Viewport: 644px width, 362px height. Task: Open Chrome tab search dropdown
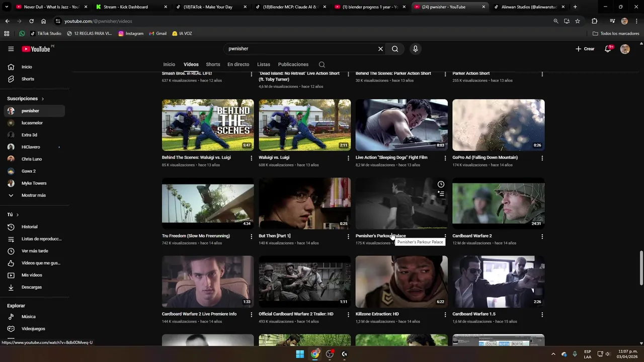coord(7,7)
